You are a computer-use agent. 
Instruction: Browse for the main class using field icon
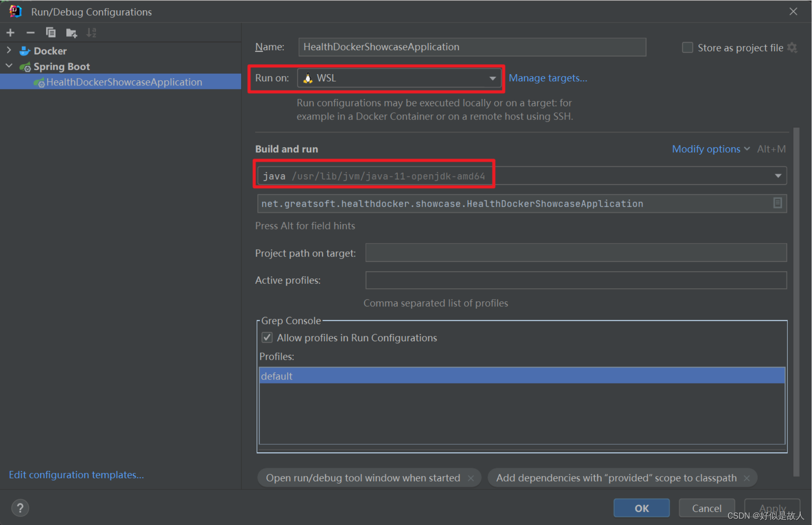(778, 203)
